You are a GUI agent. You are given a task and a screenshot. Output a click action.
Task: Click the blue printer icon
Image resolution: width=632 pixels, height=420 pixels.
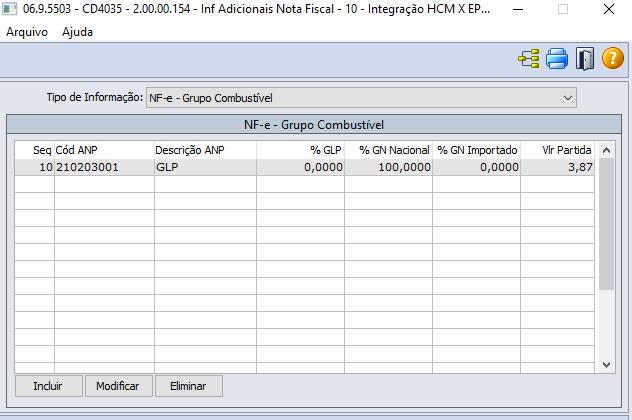pos(557,59)
